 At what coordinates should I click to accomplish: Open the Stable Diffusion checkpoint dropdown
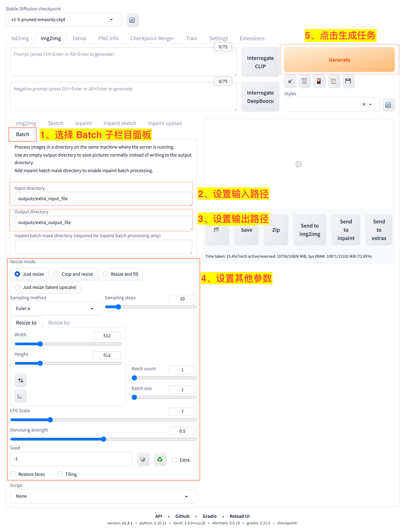tap(63, 20)
